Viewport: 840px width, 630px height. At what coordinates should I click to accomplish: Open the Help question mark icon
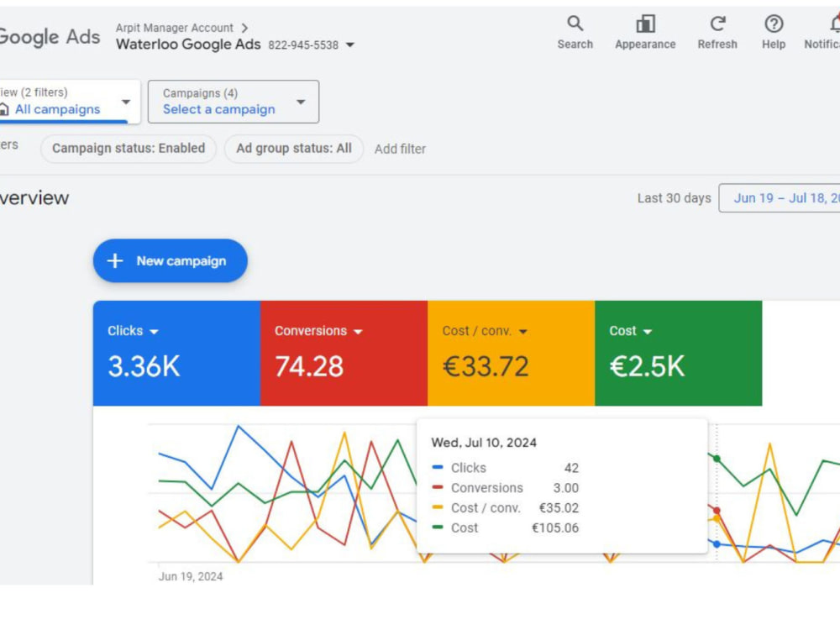[774, 24]
